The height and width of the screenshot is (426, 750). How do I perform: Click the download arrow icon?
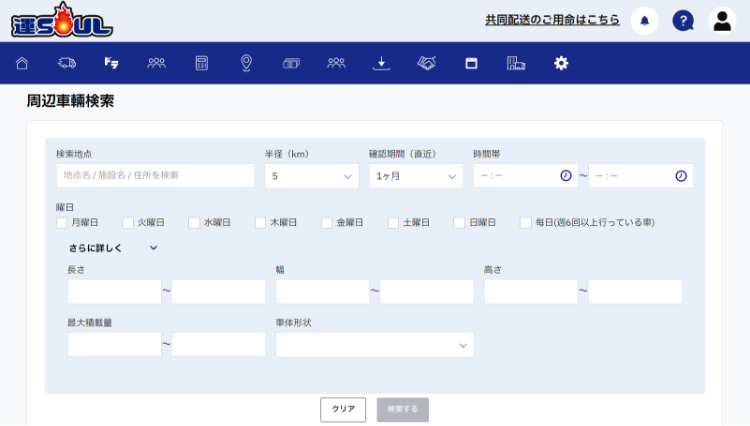point(381,63)
